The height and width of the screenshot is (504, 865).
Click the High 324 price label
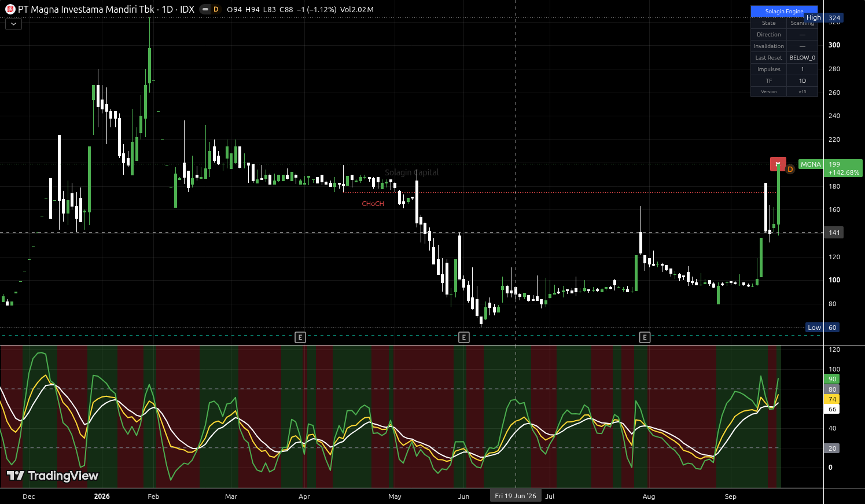[824, 18]
